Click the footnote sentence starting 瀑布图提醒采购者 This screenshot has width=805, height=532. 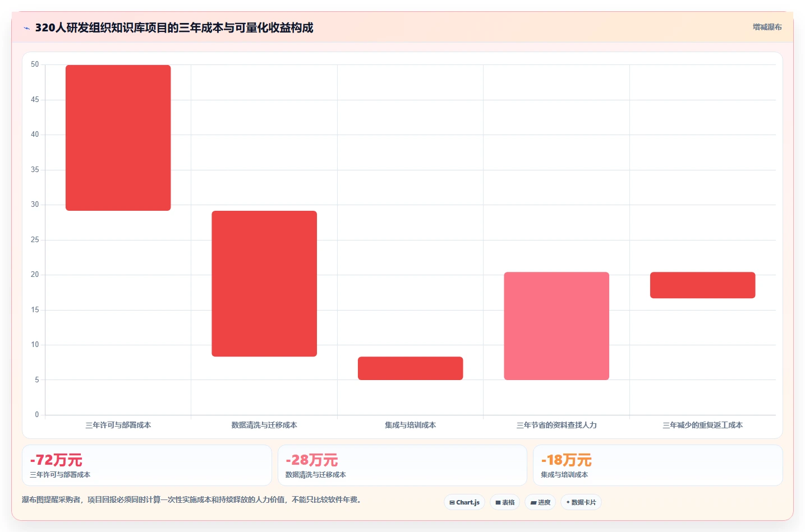pos(193,499)
